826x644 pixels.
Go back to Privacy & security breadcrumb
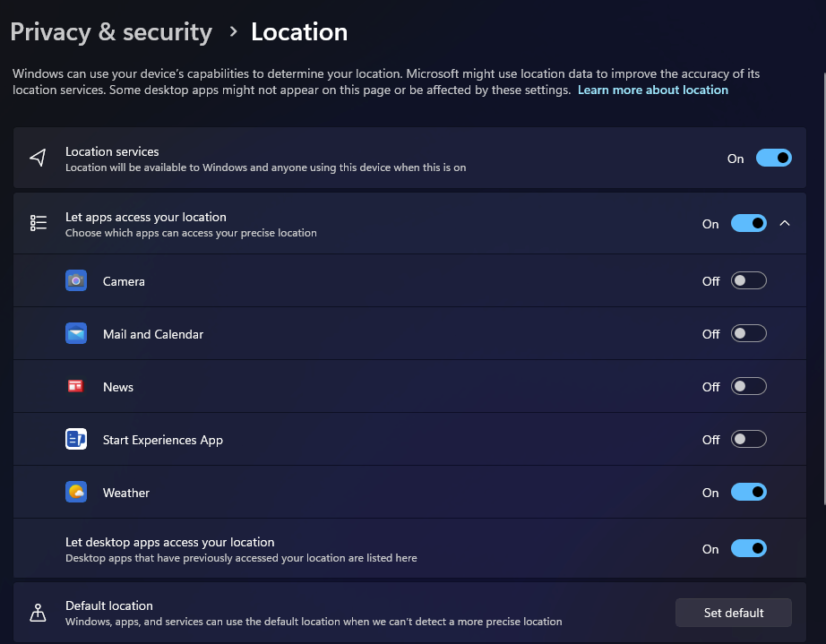coord(111,32)
